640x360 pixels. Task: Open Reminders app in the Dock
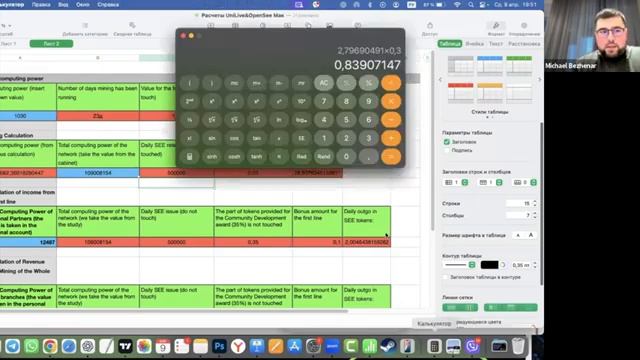pos(182,347)
